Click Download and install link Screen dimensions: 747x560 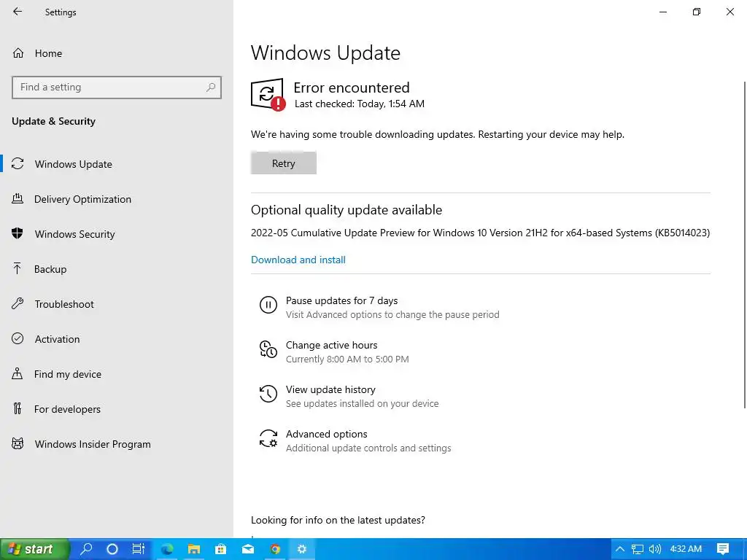(x=298, y=260)
